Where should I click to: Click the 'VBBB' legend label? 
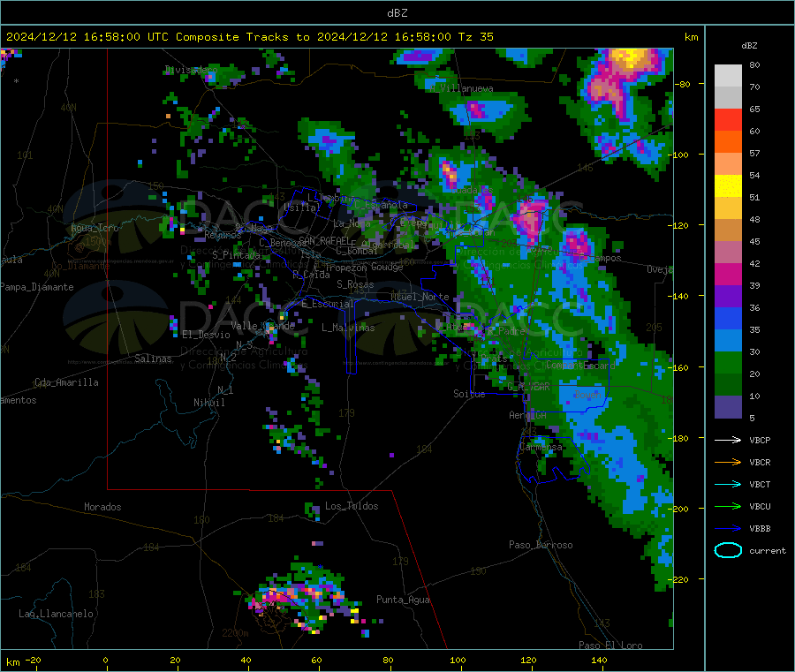coord(760,529)
